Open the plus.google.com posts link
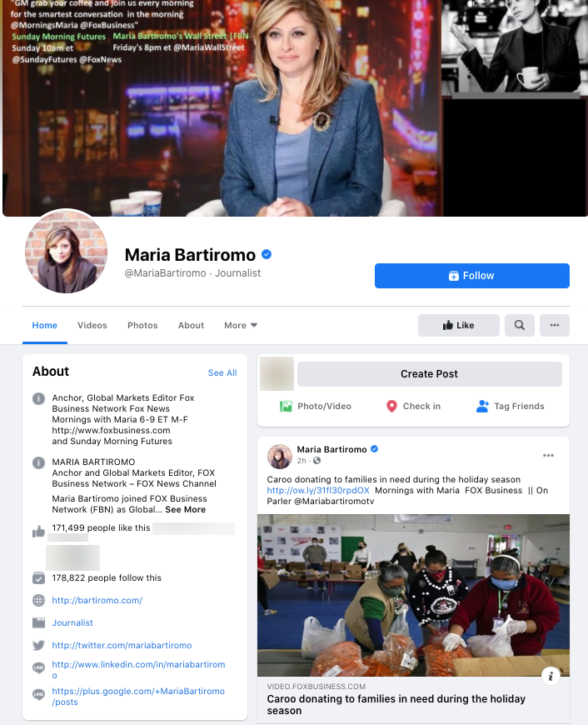This screenshot has height=725, width=588. click(x=138, y=697)
